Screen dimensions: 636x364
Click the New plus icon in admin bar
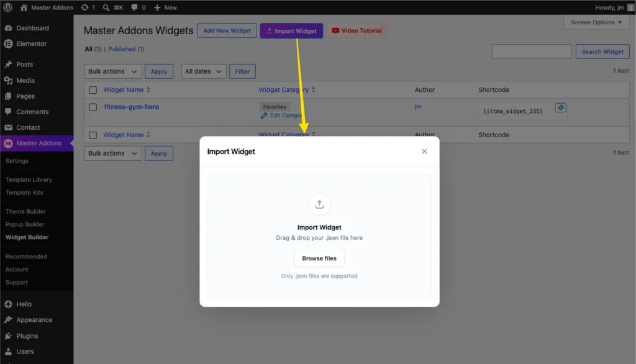click(157, 7)
